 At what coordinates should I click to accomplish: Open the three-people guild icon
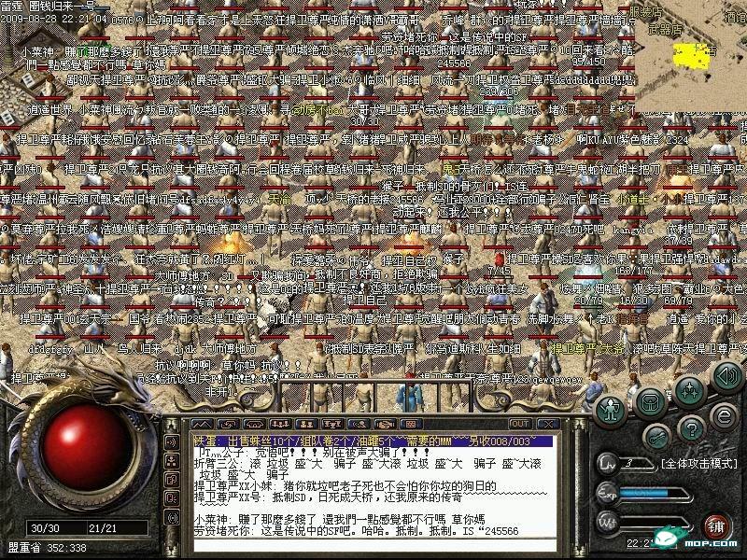pos(281,424)
